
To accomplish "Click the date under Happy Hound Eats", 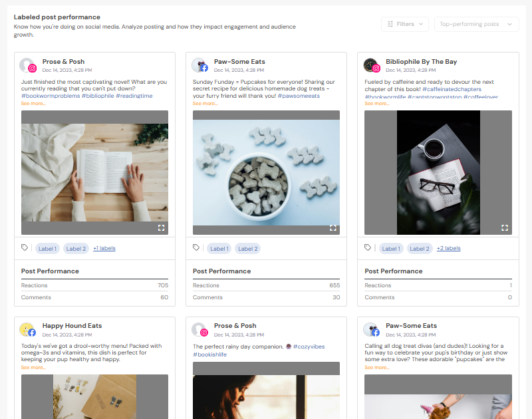I will (67, 335).
